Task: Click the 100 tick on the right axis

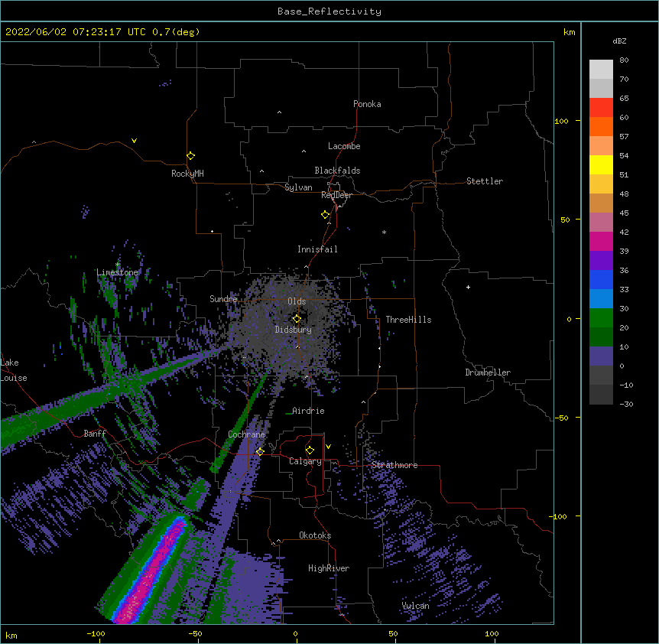Action: (x=561, y=121)
